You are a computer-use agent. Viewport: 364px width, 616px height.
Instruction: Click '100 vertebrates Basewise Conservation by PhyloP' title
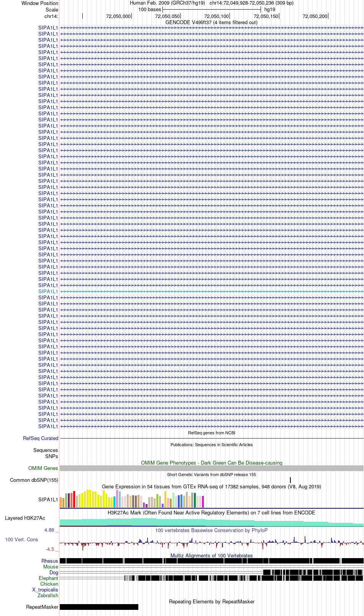coord(212,530)
